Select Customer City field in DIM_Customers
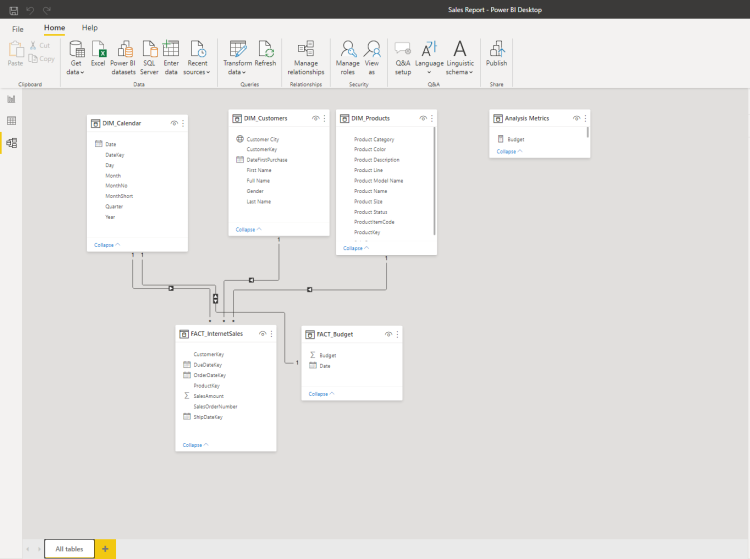Image resolution: width=750 pixels, height=559 pixels. pos(263,139)
